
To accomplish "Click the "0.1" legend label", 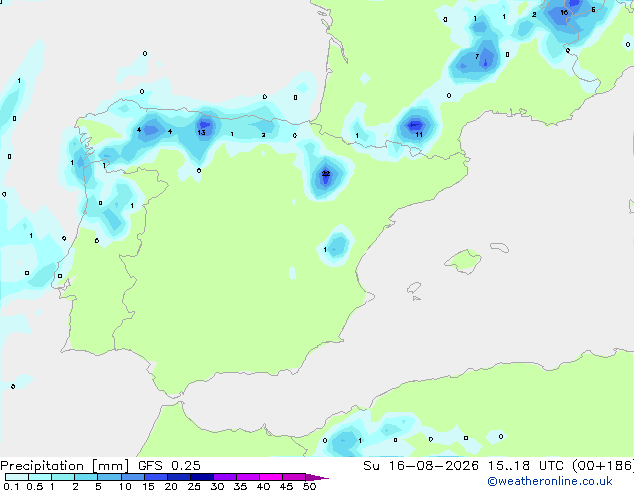I will point(11,486).
